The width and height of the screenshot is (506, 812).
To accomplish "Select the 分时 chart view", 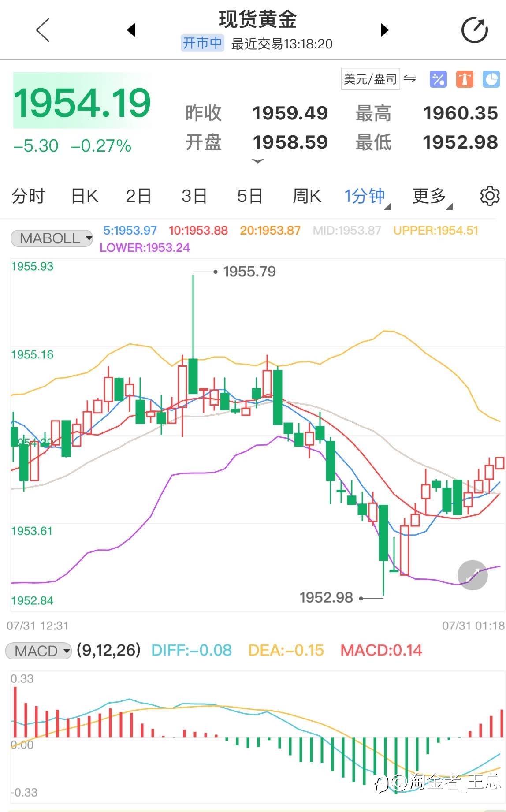I will (28, 196).
